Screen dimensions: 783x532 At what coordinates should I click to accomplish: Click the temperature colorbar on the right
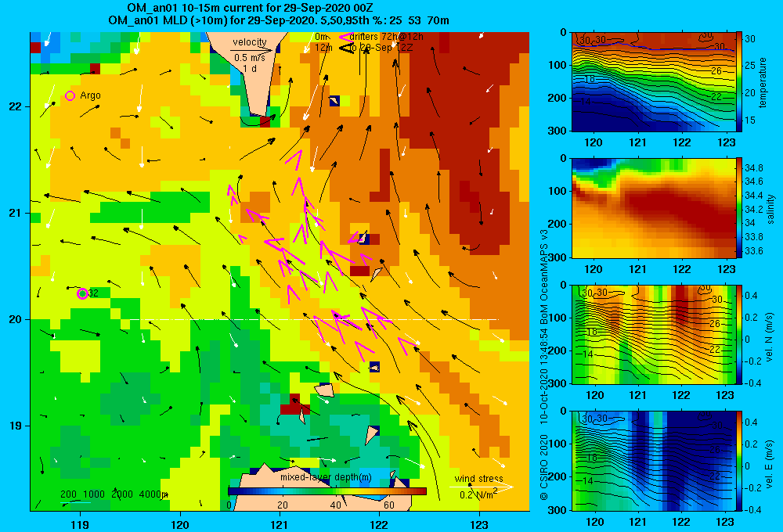(x=739, y=82)
